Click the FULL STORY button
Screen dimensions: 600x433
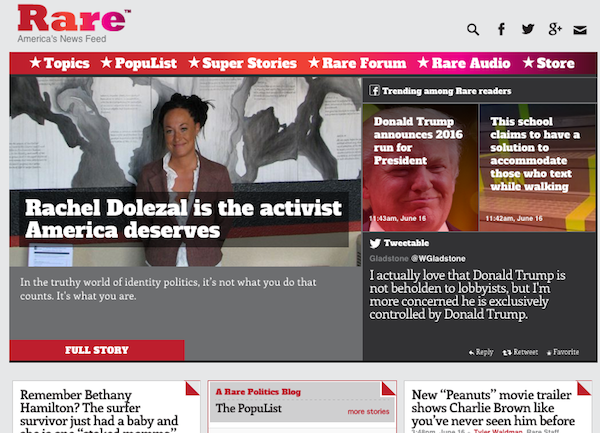(97, 350)
